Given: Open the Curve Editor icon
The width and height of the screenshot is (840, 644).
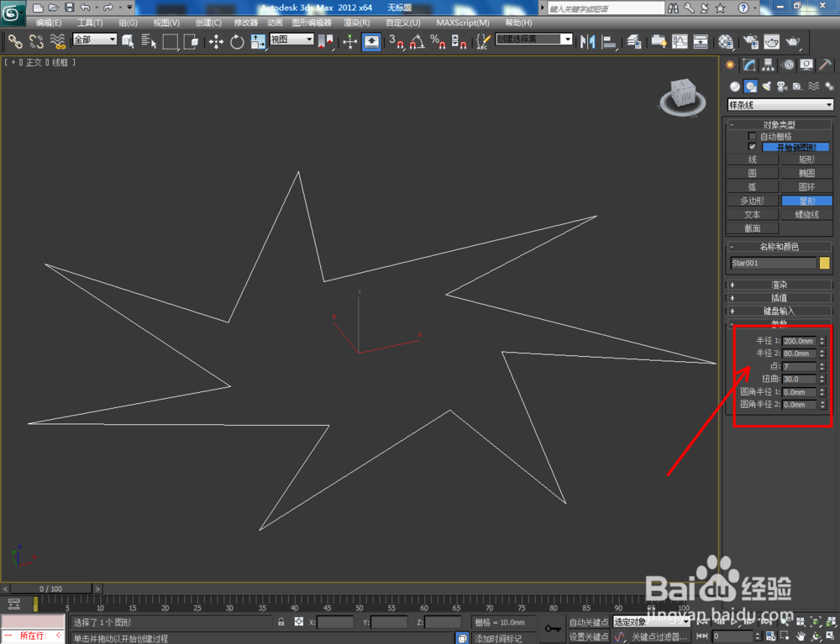Looking at the screenshot, I should tap(680, 41).
